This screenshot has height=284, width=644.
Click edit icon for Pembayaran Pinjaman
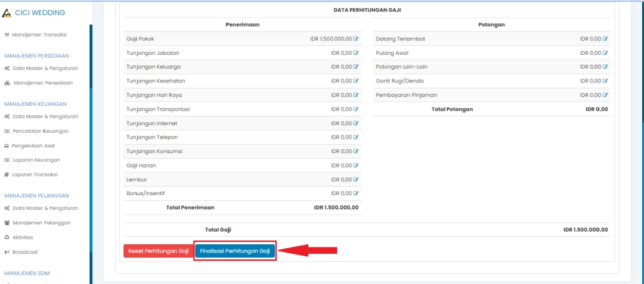coord(606,95)
